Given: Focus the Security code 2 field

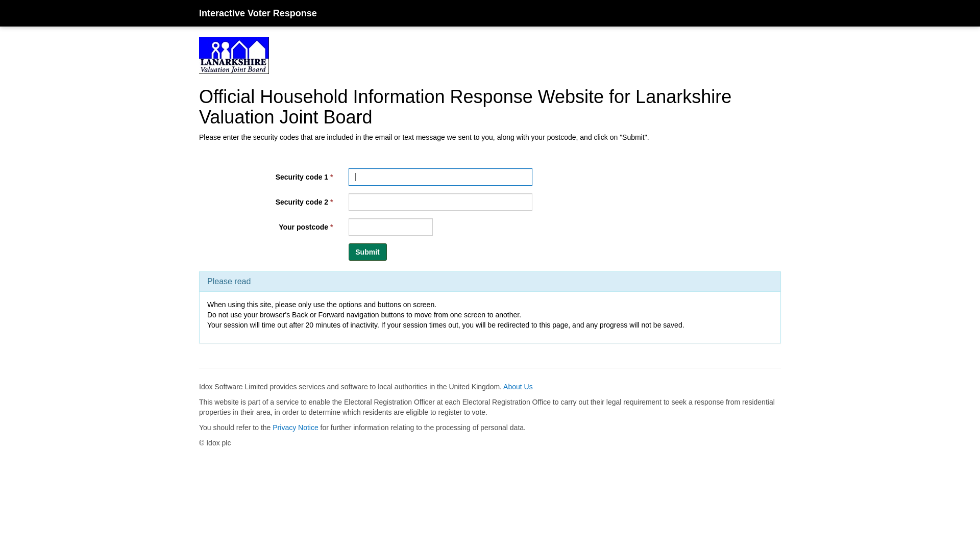Looking at the screenshot, I should (x=440, y=202).
